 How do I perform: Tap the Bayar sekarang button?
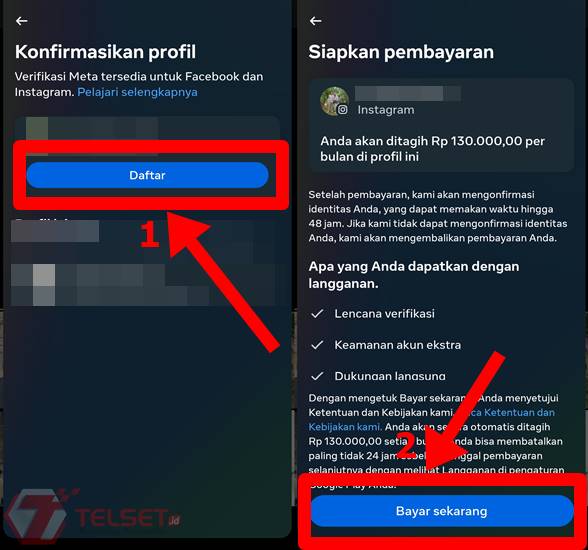point(442,511)
